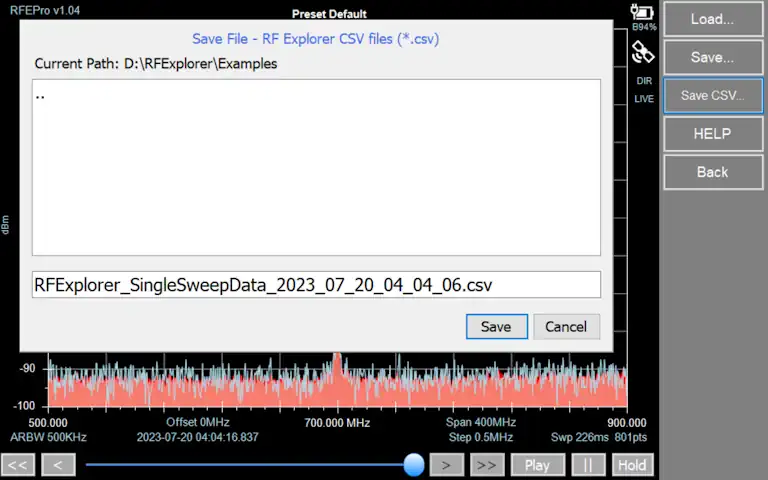Viewport: 768px width, 480px height.
Task: Toggle the DIR indicator
Action: pyautogui.click(x=643, y=81)
